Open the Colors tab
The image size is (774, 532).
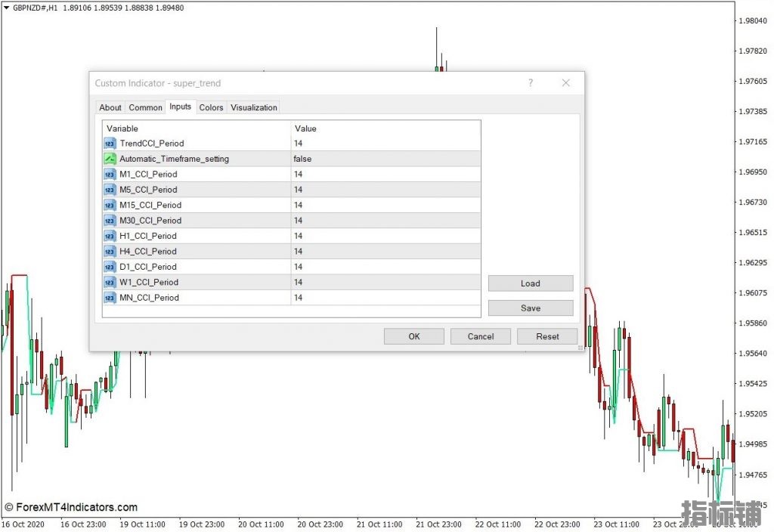pos(212,107)
